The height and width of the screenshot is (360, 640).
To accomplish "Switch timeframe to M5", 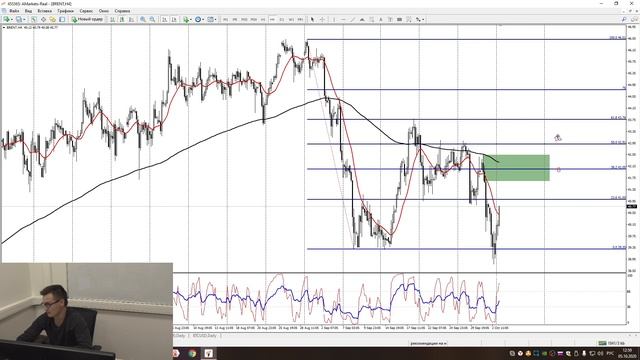I will click(235, 19).
